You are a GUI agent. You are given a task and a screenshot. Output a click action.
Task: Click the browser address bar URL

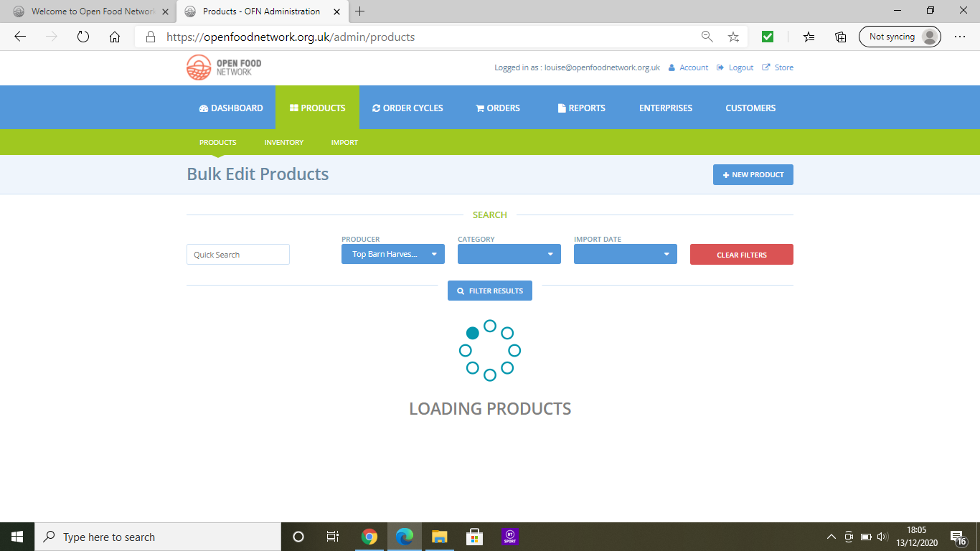tap(291, 37)
